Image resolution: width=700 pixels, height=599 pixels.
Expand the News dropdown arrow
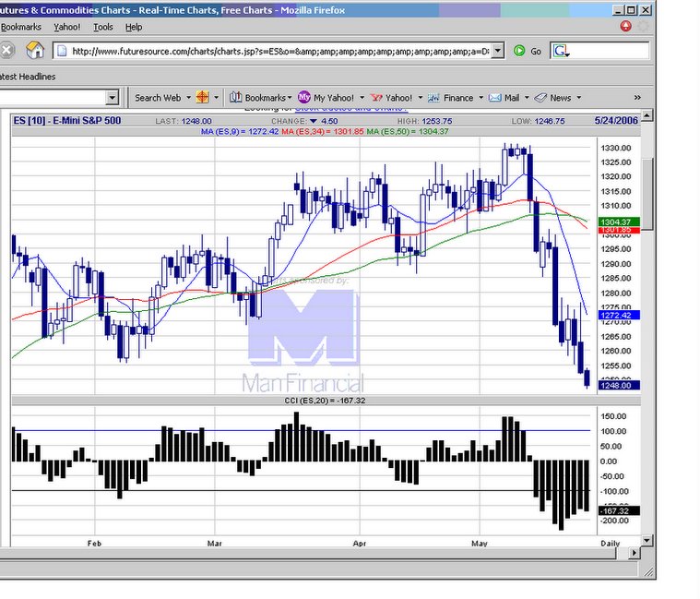(x=579, y=98)
